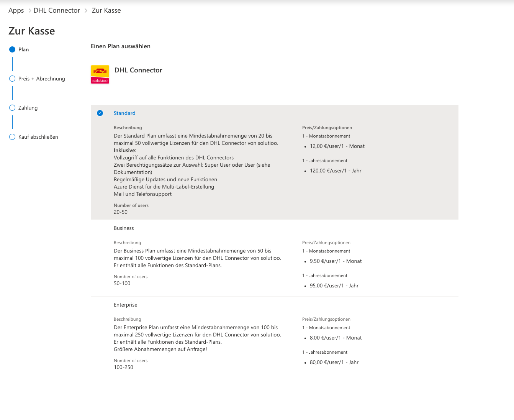Click the '8,00 €/user/1 - Monat' price
This screenshot has height=420, width=514.
tap(336, 338)
